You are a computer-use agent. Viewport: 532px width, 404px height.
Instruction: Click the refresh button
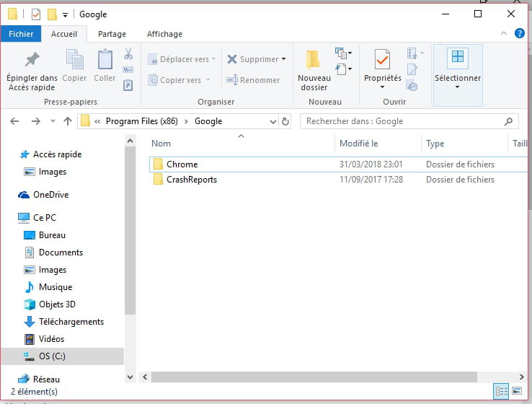[x=285, y=121]
